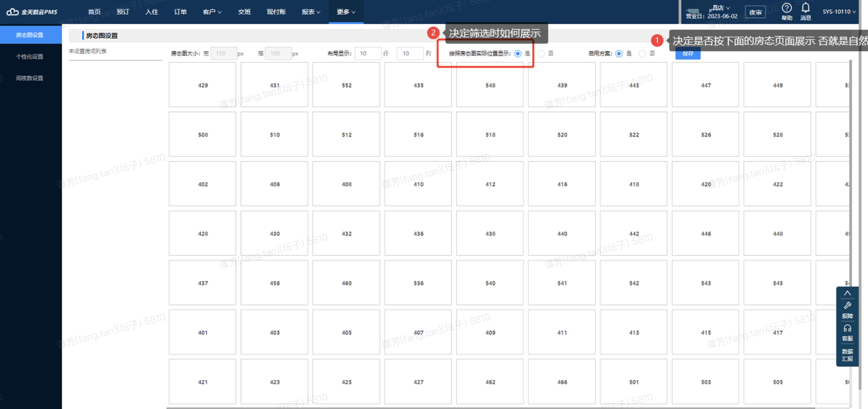Select room tile 552
This screenshot has width=868, height=409.
pos(346,85)
